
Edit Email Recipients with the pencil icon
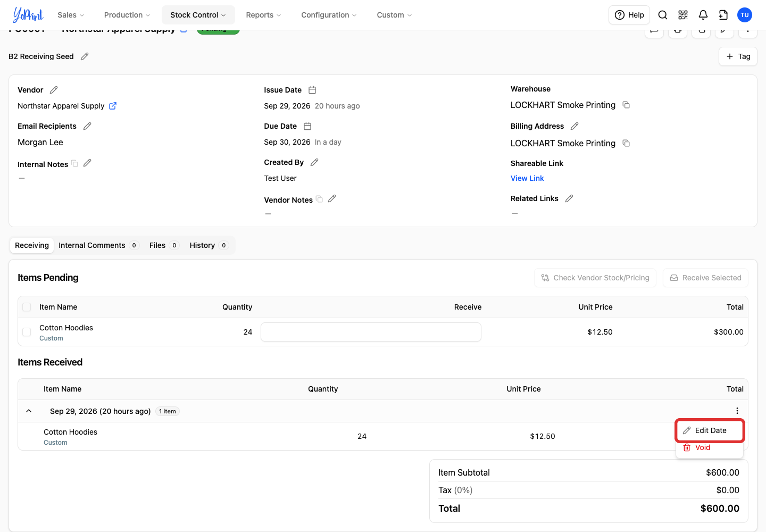(x=87, y=126)
